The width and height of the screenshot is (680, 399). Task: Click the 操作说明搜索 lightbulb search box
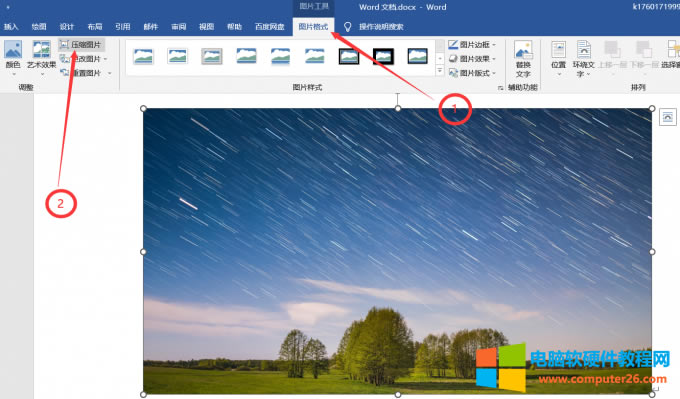click(374, 27)
